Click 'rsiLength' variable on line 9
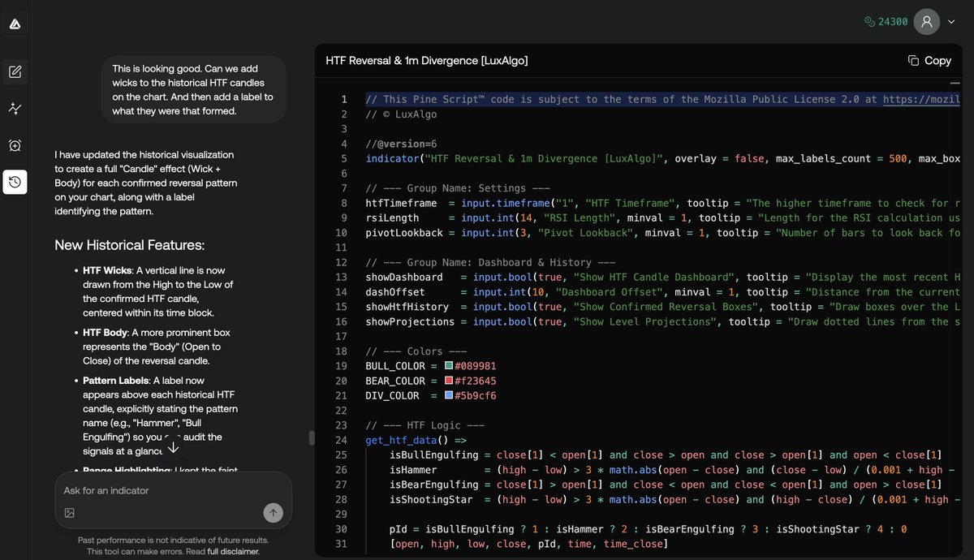 coord(392,218)
